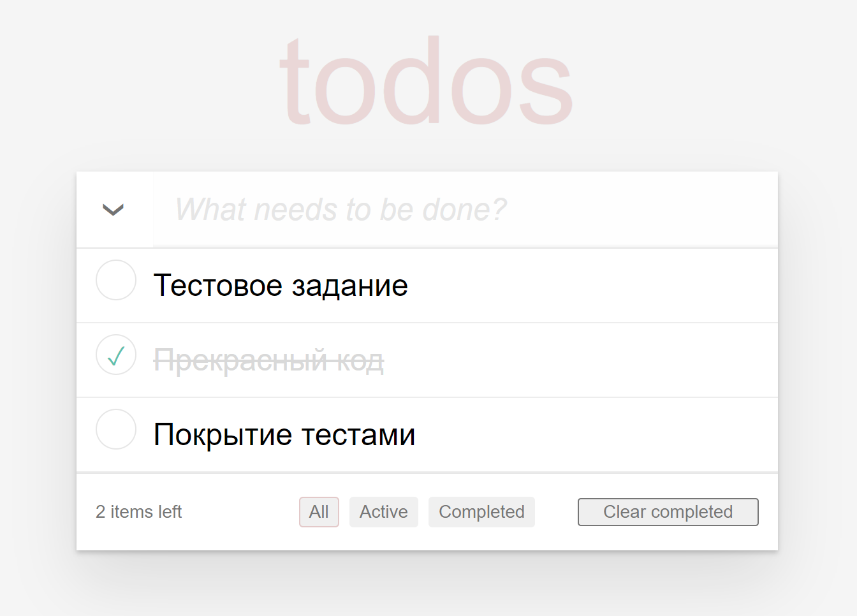The width and height of the screenshot is (857, 616).
Task: Click the empty circle beside 'Покрытие тестами'
Action: click(x=116, y=429)
